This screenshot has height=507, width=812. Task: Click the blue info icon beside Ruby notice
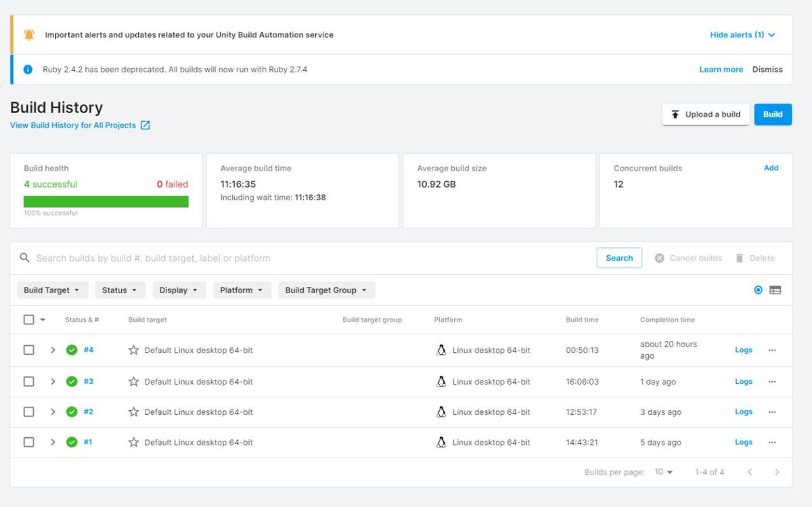point(28,69)
